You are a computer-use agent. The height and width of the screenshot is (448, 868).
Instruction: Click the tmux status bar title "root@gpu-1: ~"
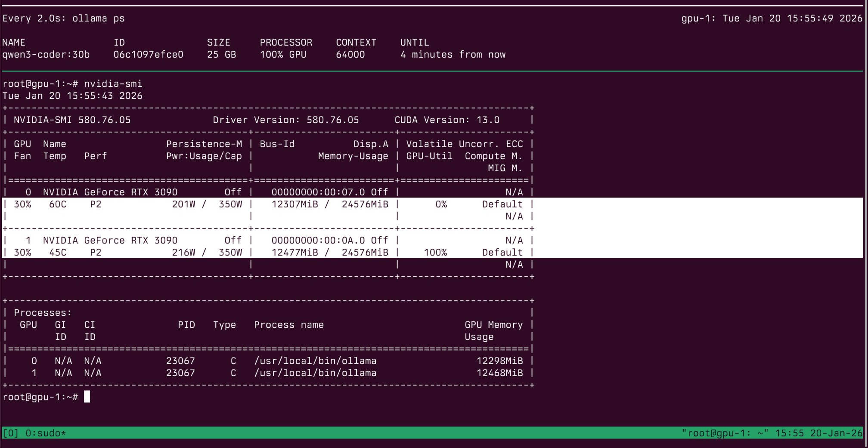(x=725, y=433)
